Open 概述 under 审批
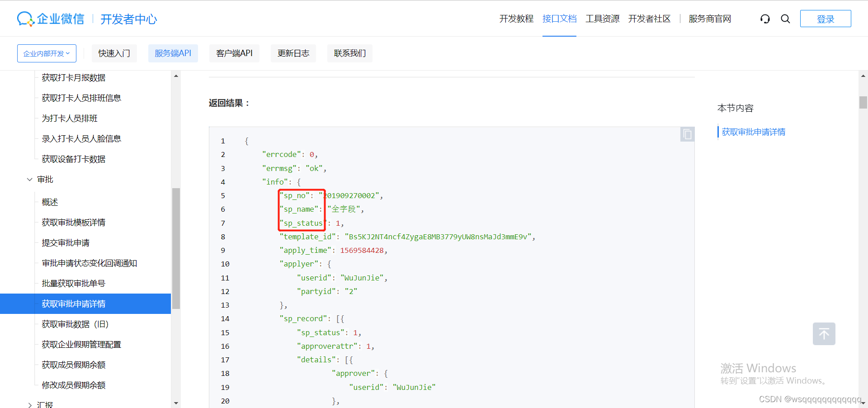Viewport: 868px width, 408px height. (50, 202)
